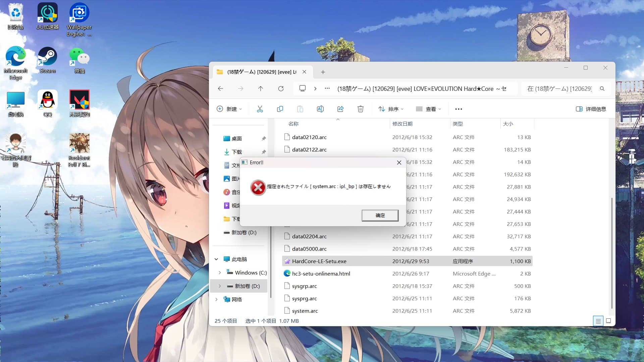
Task: Expand 网络 tree node
Action: (216, 299)
